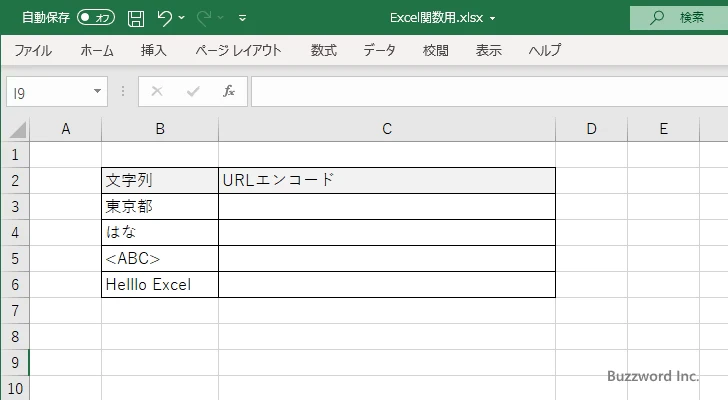The width and height of the screenshot is (728, 400).
Task: Select row 2 header
Action: [x=15, y=181]
